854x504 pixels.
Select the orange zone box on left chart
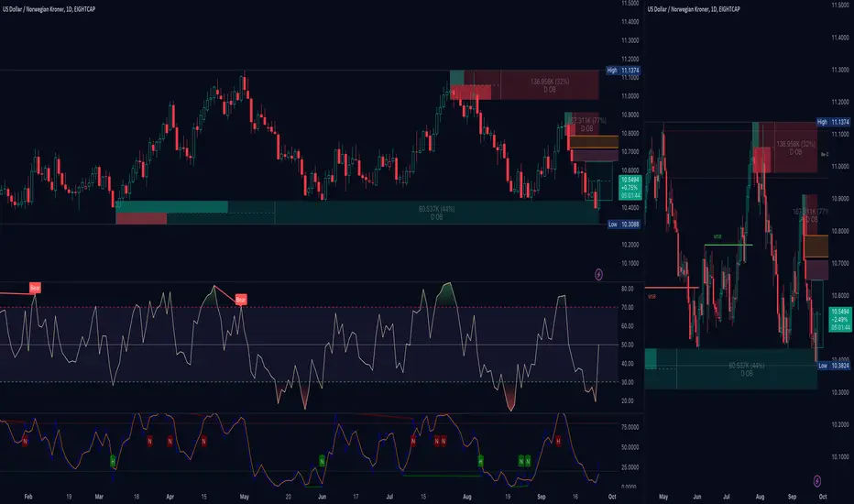594,142
